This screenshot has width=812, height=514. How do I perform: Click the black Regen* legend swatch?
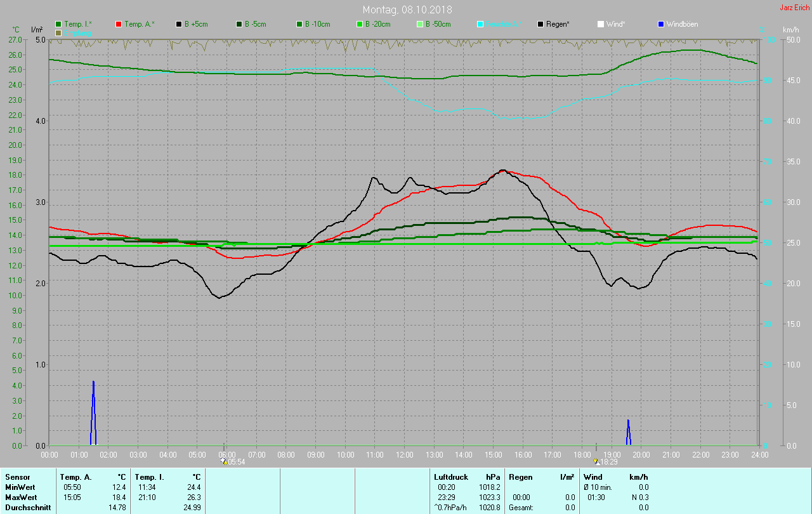pyautogui.click(x=540, y=24)
